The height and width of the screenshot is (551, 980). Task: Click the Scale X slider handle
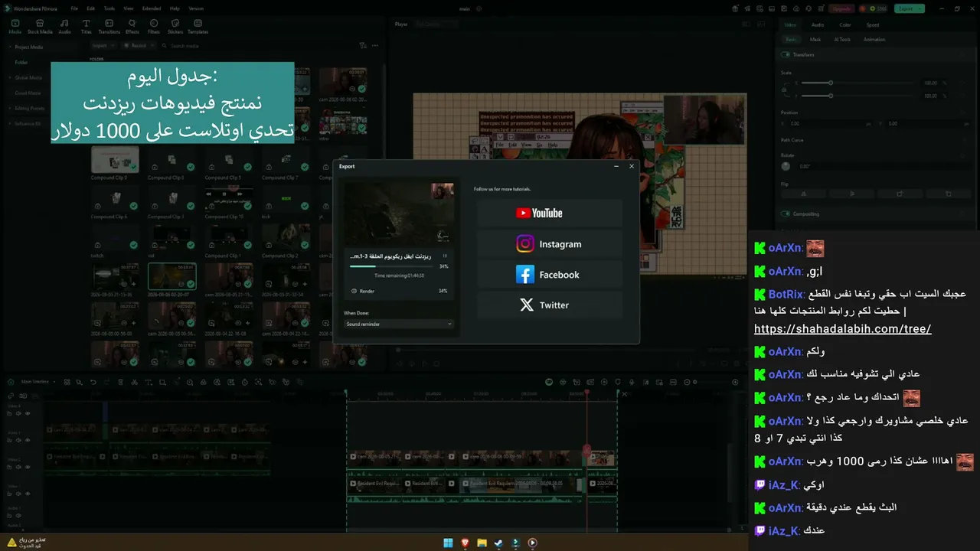pyautogui.click(x=830, y=83)
